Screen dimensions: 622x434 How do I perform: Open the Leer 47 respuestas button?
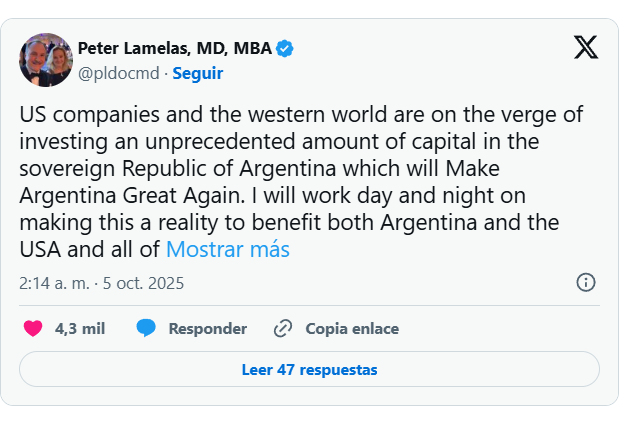(x=309, y=369)
